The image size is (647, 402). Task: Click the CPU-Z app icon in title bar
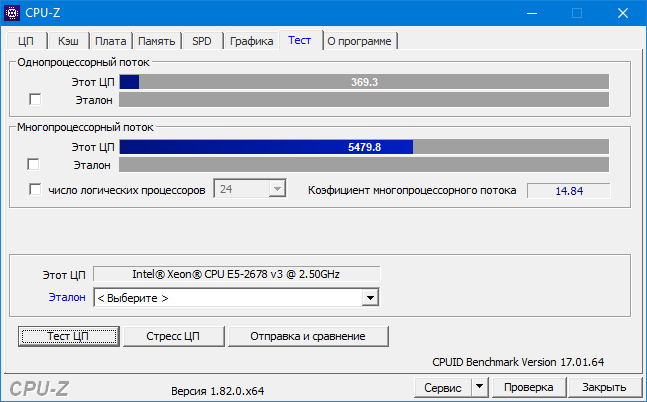pyautogui.click(x=12, y=13)
